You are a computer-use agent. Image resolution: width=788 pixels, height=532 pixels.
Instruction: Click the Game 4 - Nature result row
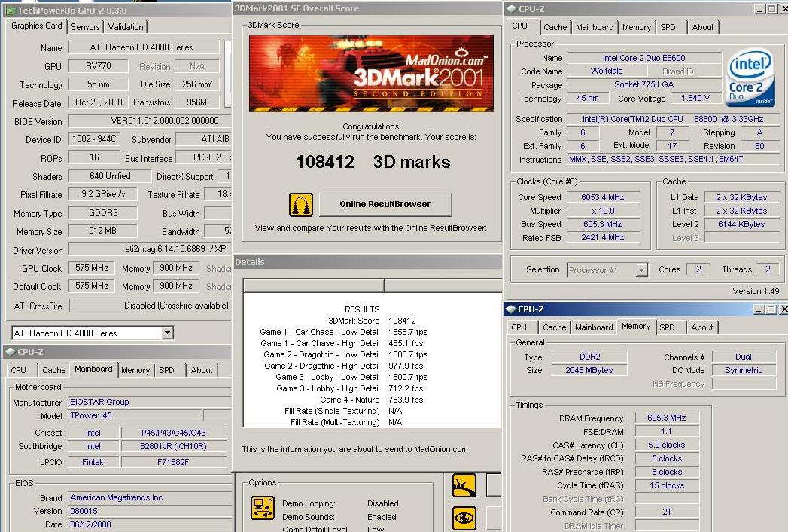click(371, 400)
